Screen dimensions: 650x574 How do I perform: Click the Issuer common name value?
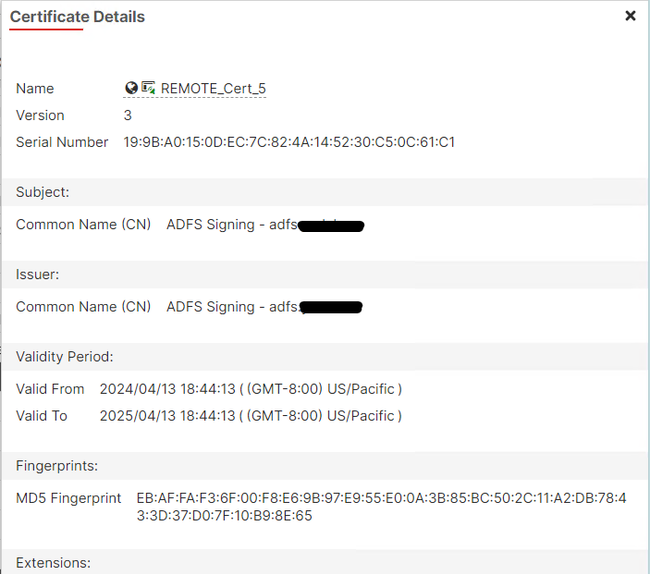[264, 307]
